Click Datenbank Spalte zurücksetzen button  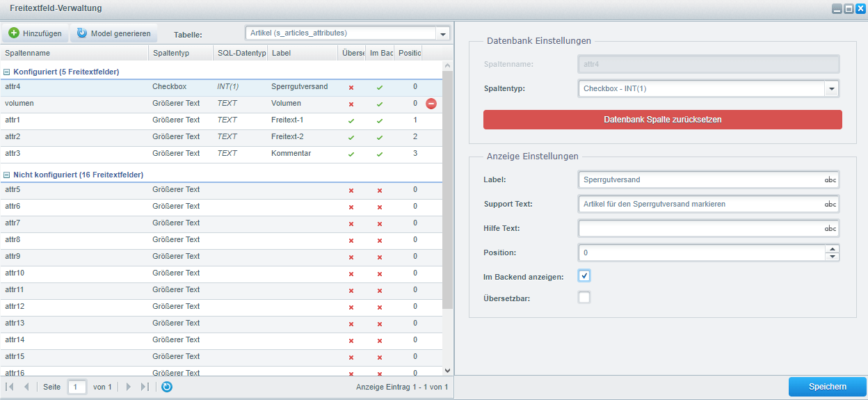662,120
